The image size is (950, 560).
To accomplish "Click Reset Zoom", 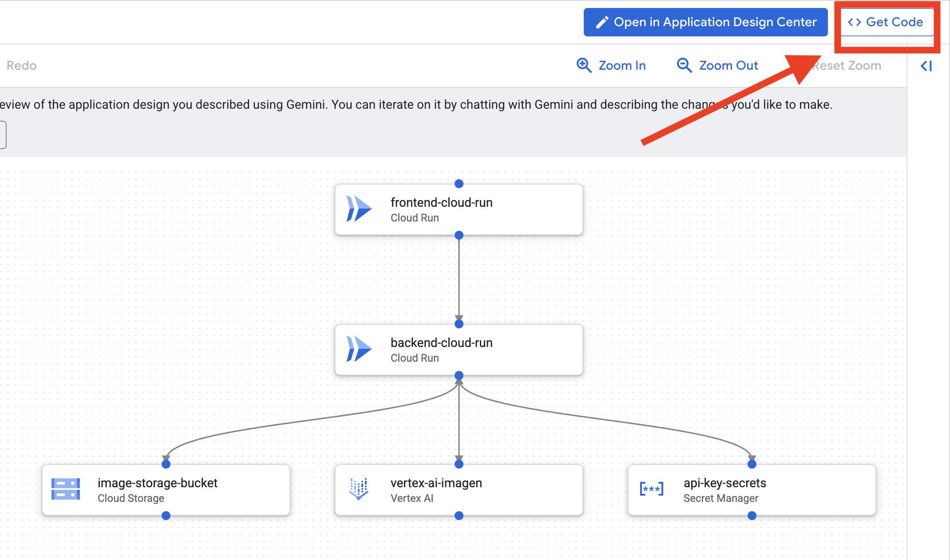I will point(847,66).
